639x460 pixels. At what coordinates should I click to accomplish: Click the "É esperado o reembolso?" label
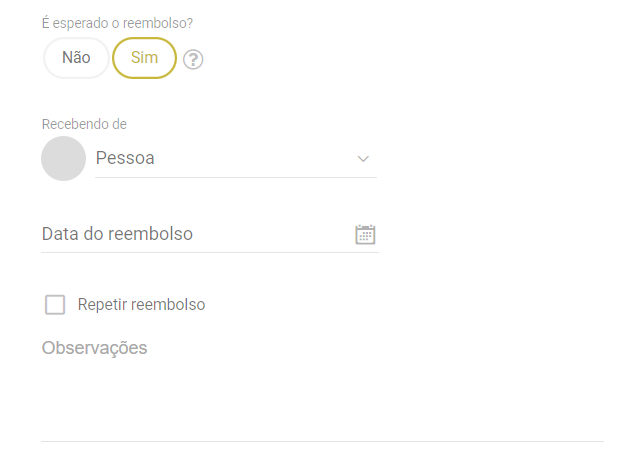click(x=117, y=22)
